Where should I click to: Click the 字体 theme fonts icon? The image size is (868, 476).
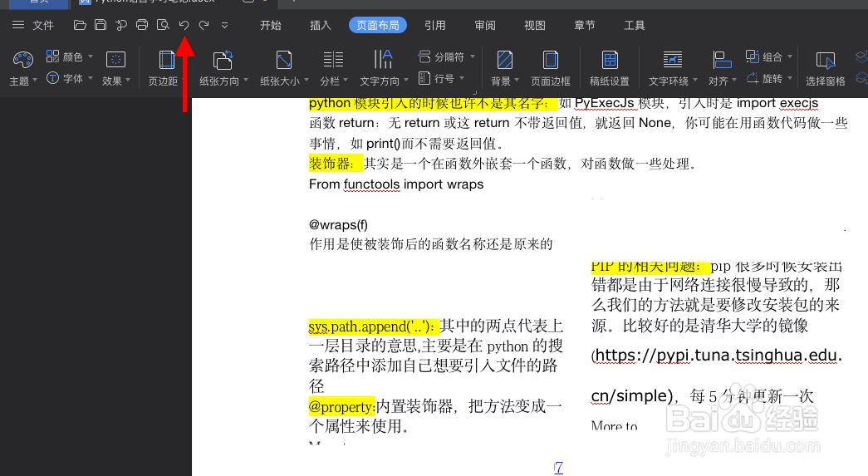tap(52, 78)
